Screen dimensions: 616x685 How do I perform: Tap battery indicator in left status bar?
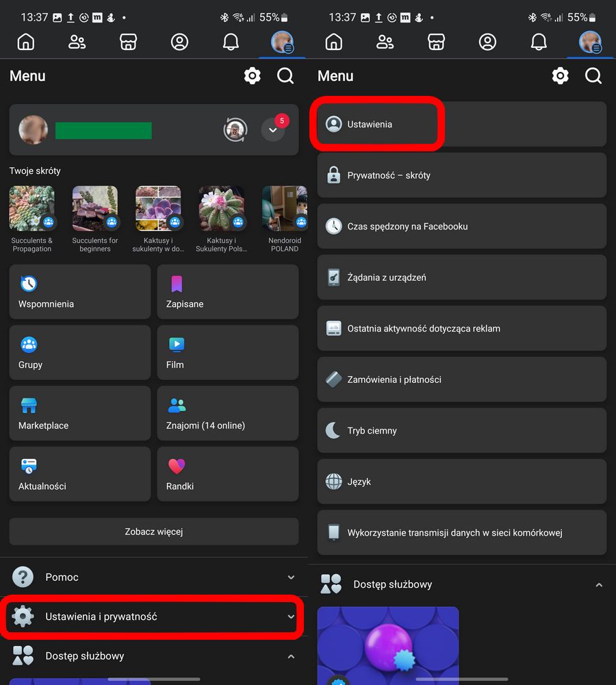[x=284, y=18]
